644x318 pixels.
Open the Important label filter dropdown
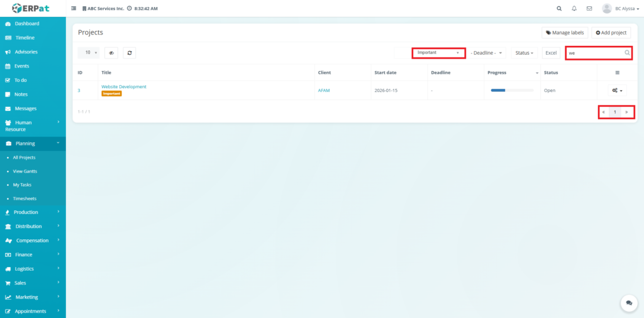[438, 53]
